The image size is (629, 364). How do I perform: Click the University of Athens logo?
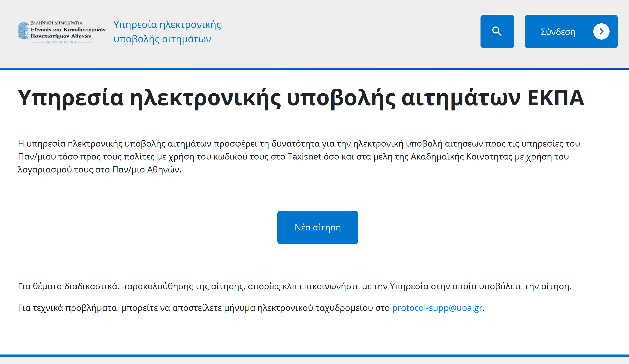[x=62, y=32]
